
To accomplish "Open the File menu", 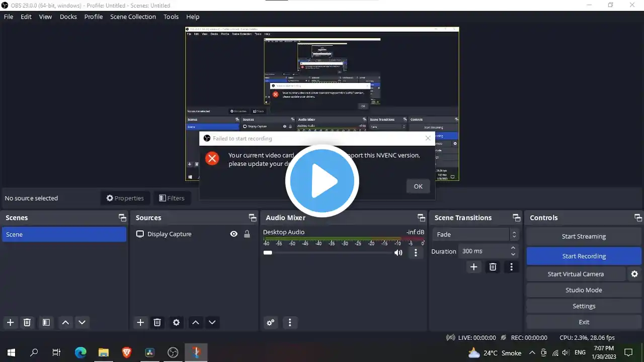I will coord(9,17).
